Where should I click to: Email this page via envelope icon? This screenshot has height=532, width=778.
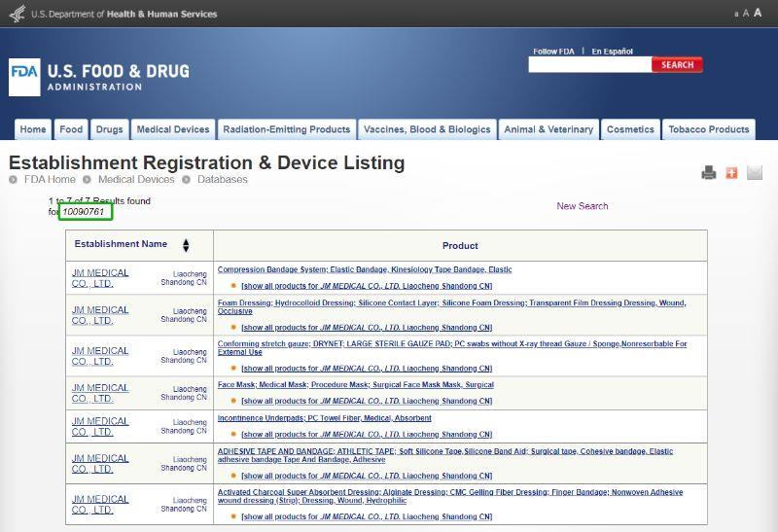pyautogui.click(x=755, y=173)
